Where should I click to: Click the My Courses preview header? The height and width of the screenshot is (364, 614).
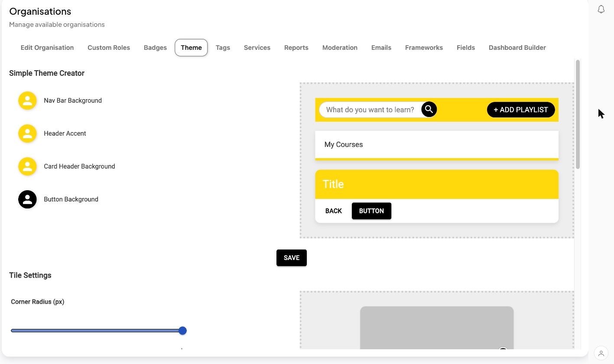pos(437,146)
